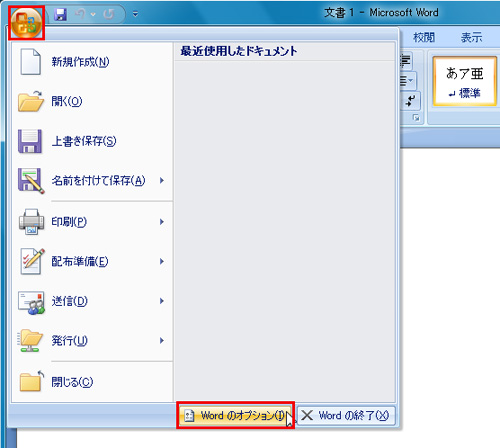This screenshot has width=500, height=448.
Task: Click the checklist pencil icon for 配布準備
Action: [32, 261]
